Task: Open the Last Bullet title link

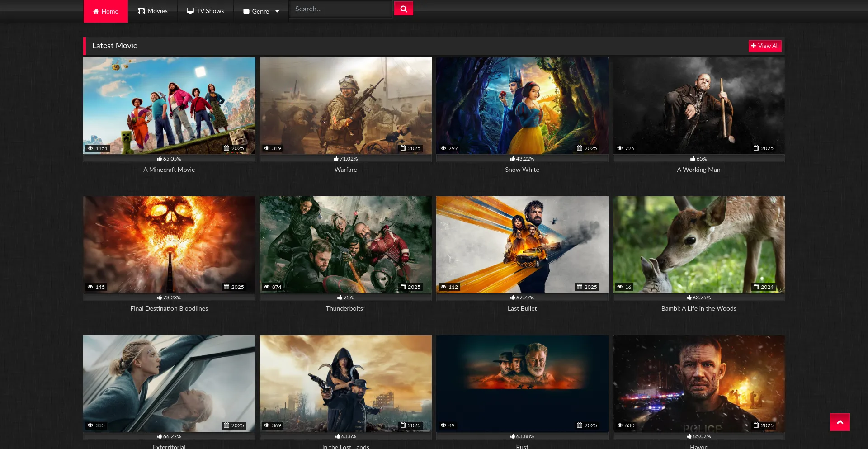Action: 522,308
